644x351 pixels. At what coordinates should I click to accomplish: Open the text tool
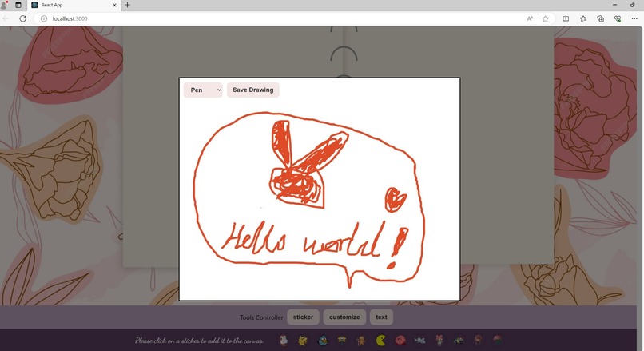pos(381,317)
